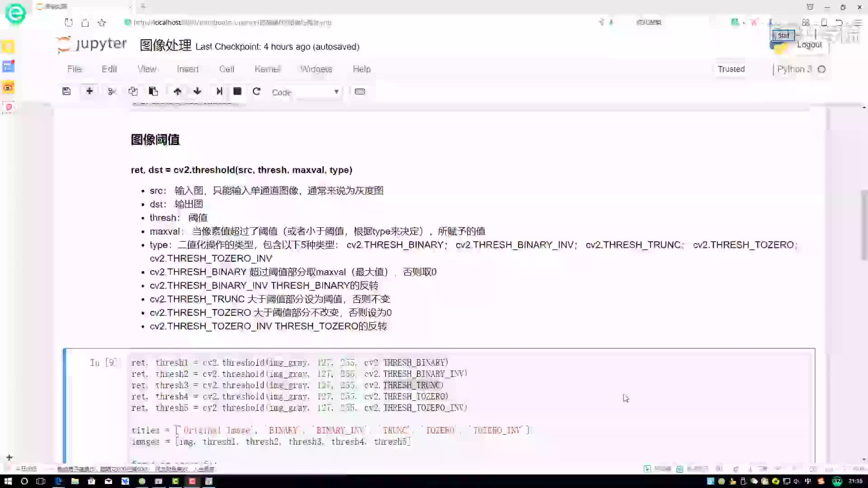Click the browser undo arrow icon
Image resolution: width=868 pixels, height=488 pixels.
(839, 22)
